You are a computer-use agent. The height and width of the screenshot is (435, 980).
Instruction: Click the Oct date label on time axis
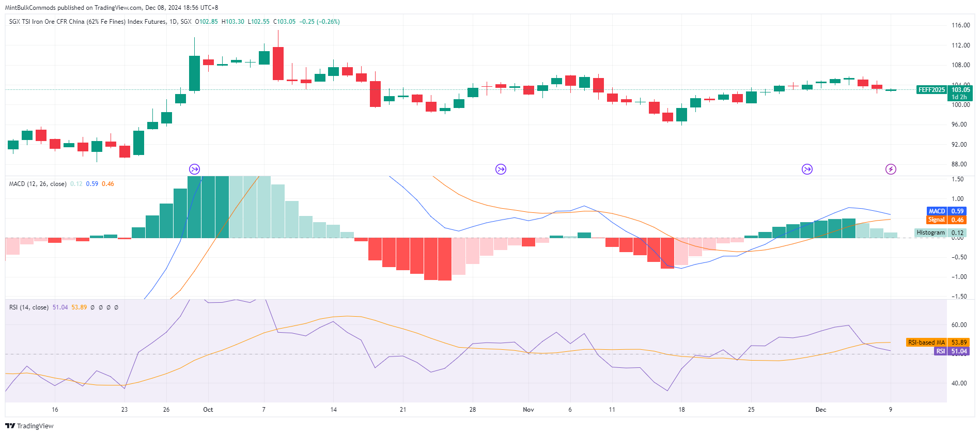[x=208, y=410]
